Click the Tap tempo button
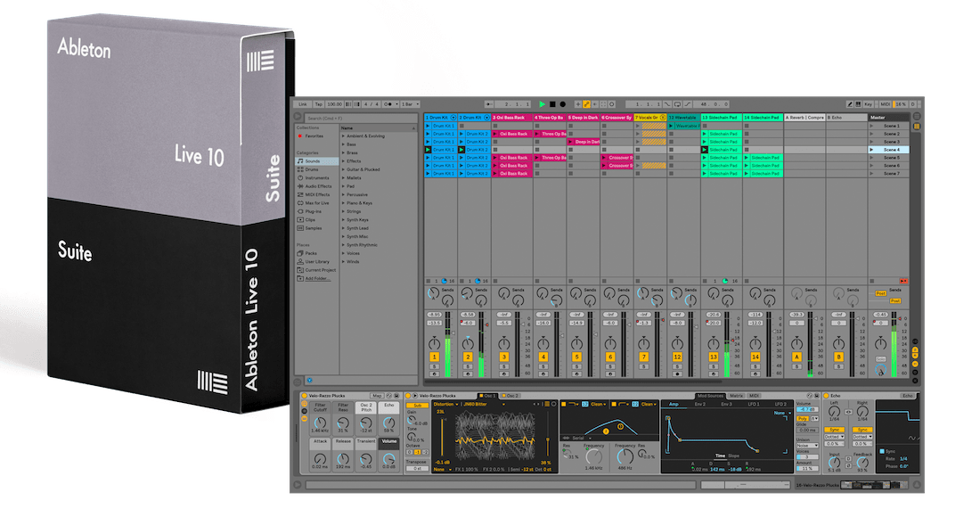Viewport: 980px width, 509px height. click(x=318, y=104)
